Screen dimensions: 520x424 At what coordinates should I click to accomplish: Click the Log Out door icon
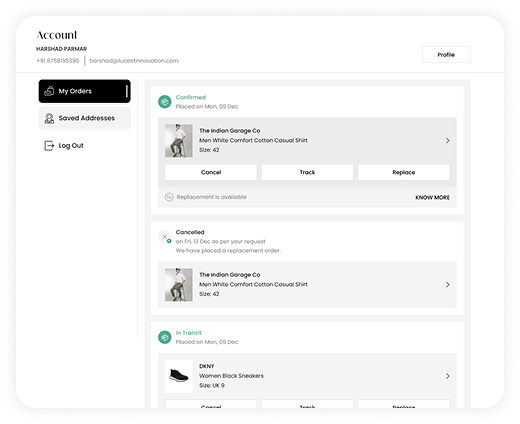[49, 146]
